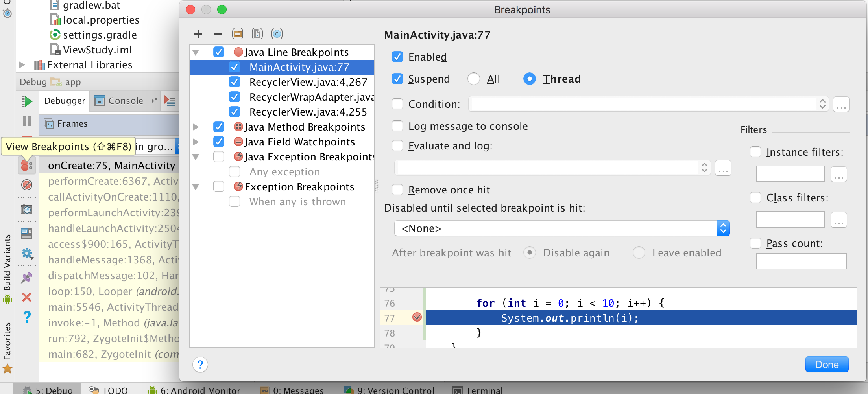Click the Resume Program green arrow
This screenshot has height=394, width=868.
pos(27,101)
